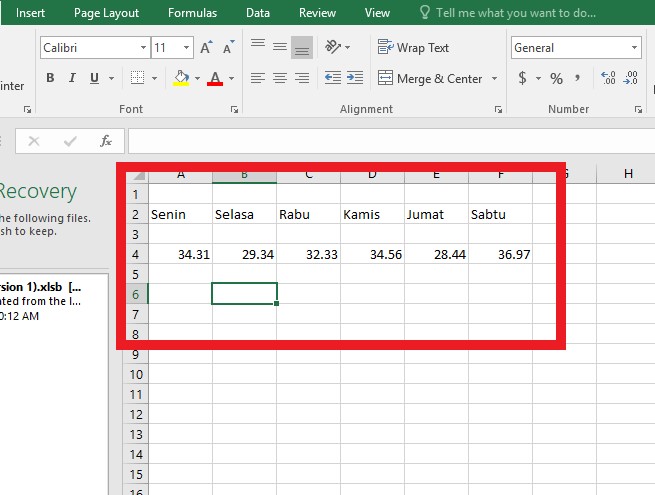Click inside the formula bar input

(x=391, y=141)
